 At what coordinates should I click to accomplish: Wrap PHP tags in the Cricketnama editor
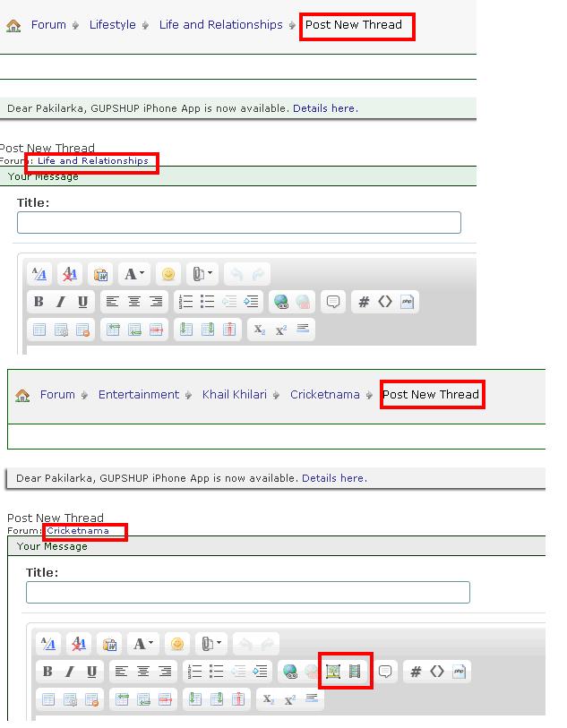[459, 672]
